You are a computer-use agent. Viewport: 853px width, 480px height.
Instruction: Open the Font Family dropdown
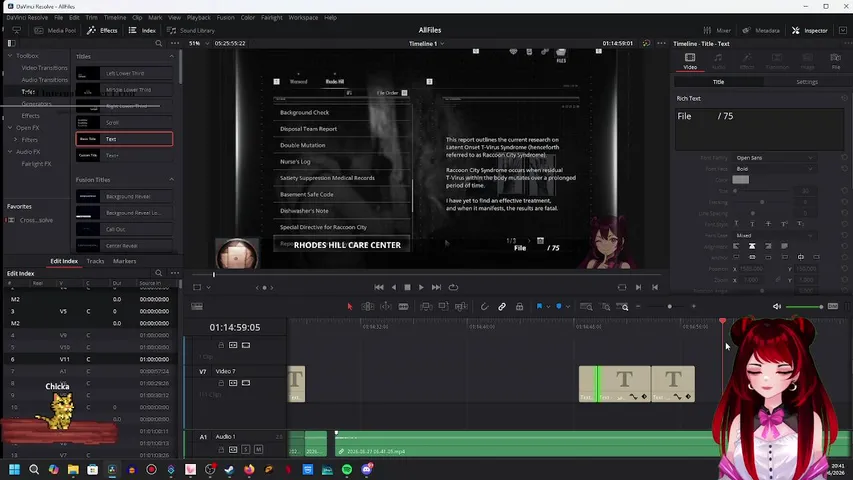(x=774, y=158)
